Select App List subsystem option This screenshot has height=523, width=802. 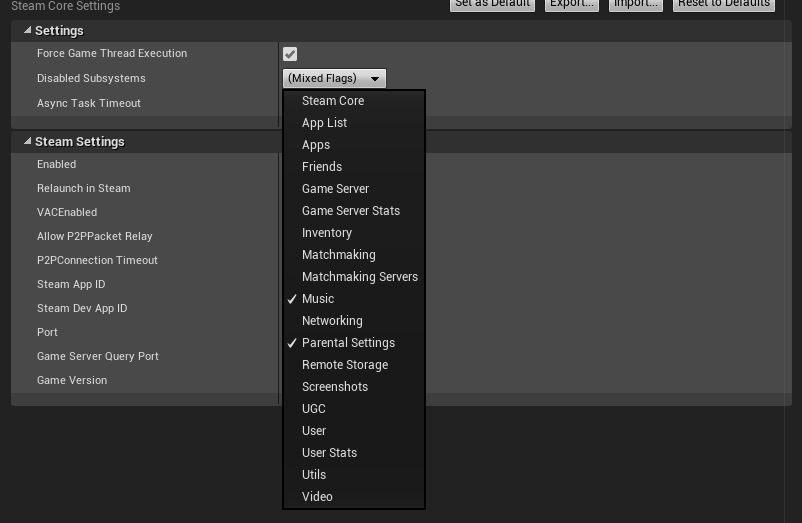tap(325, 123)
